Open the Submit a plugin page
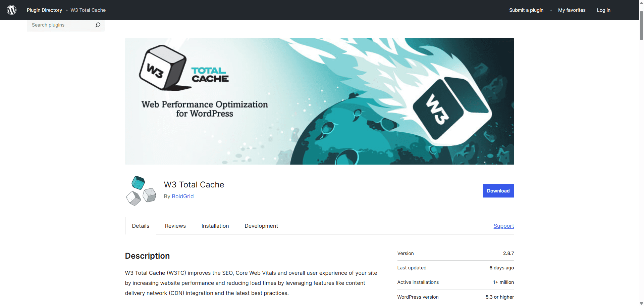 pyautogui.click(x=526, y=10)
